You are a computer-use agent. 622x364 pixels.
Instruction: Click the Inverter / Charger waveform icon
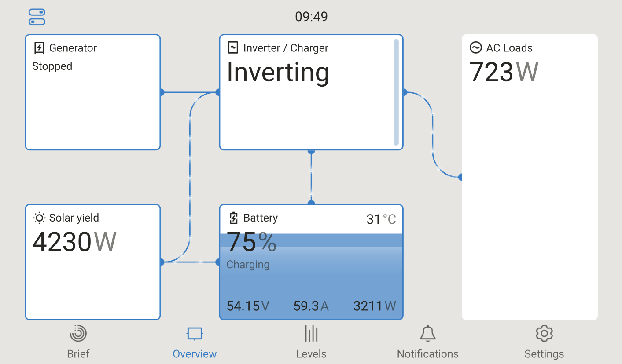[233, 47]
